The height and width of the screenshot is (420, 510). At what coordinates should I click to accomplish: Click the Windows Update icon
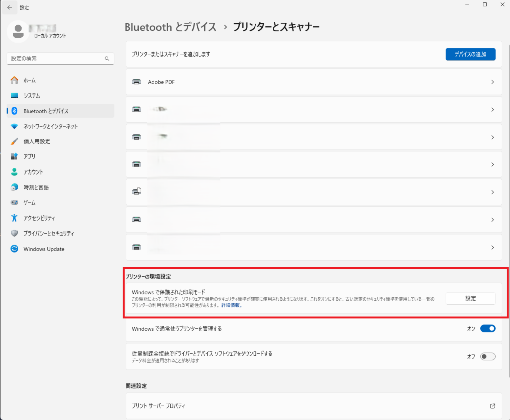(x=14, y=249)
